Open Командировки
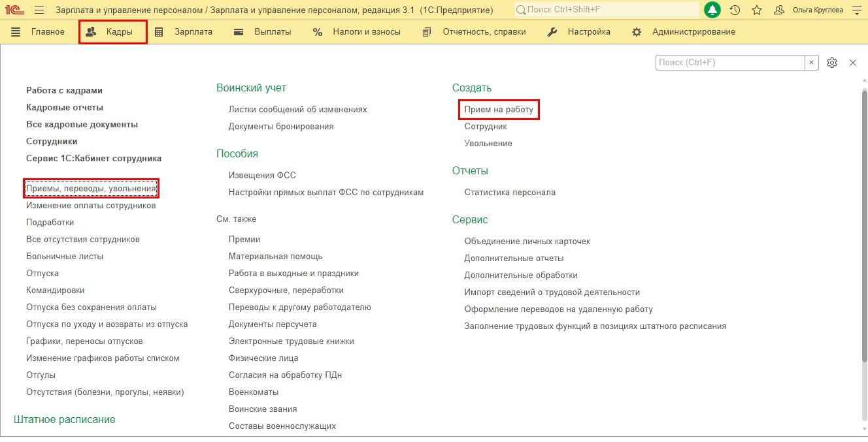 coord(55,291)
